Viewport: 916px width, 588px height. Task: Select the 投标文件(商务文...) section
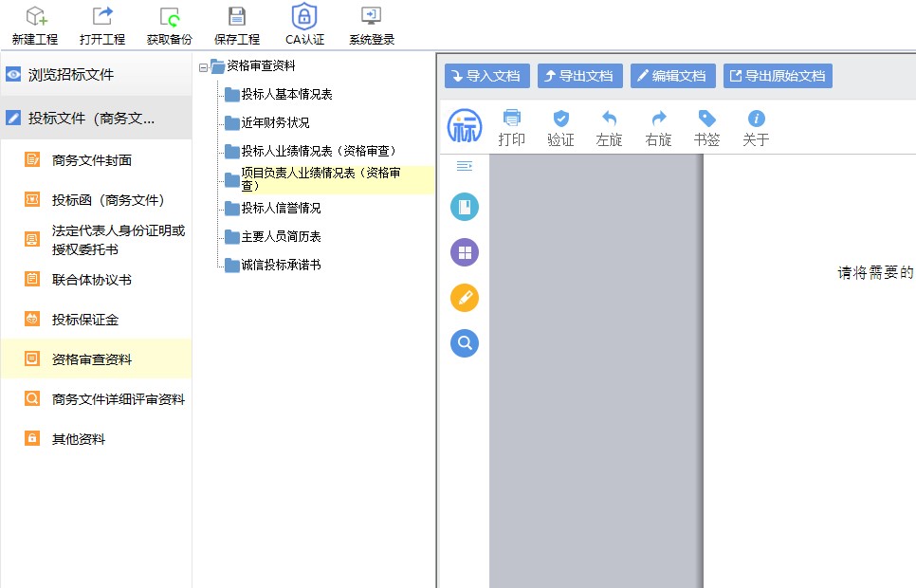point(97,118)
